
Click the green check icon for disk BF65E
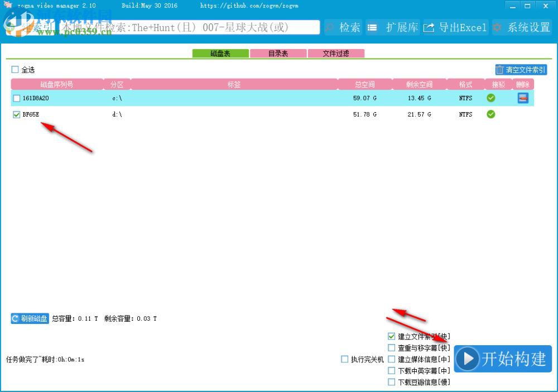[x=490, y=114]
